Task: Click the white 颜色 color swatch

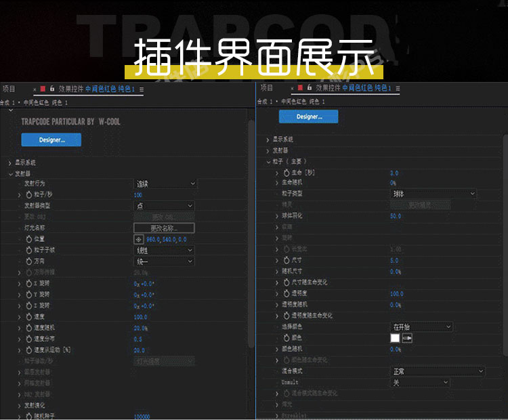Action: [x=395, y=338]
